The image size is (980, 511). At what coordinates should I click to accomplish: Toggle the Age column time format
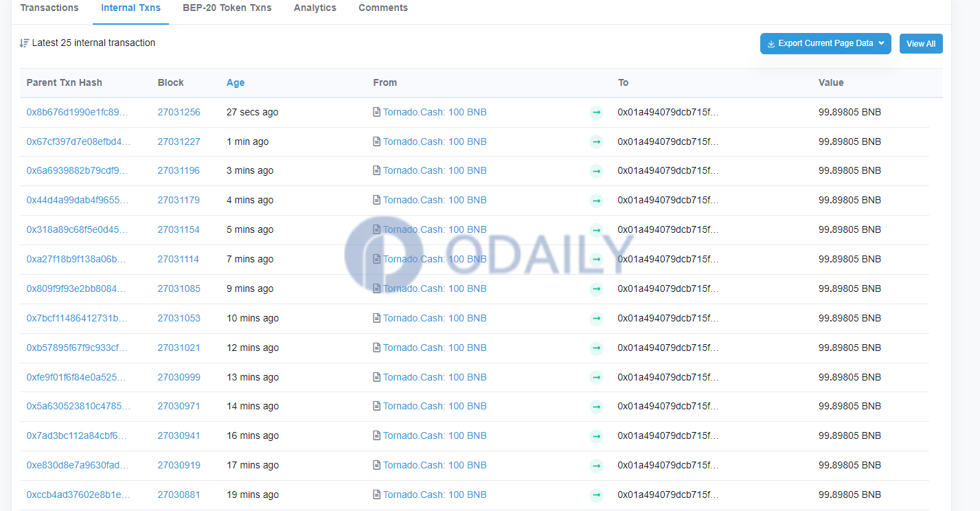(x=236, y=82)
